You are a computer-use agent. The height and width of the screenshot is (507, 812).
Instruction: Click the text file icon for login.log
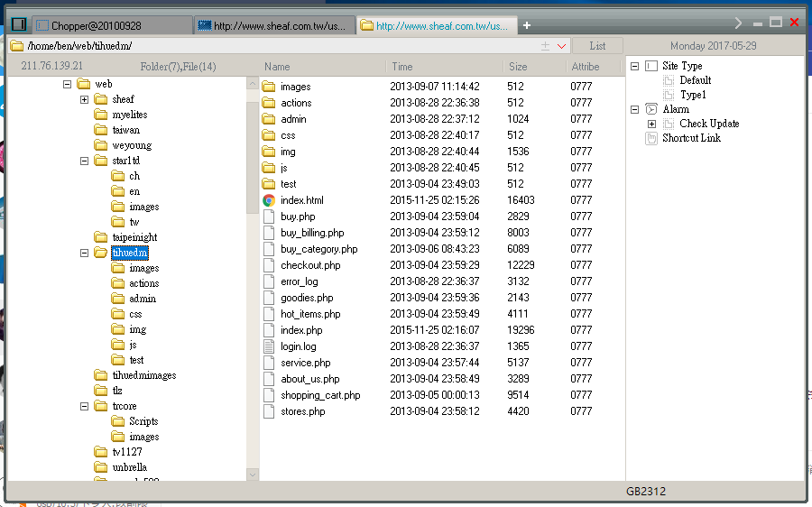269,346
